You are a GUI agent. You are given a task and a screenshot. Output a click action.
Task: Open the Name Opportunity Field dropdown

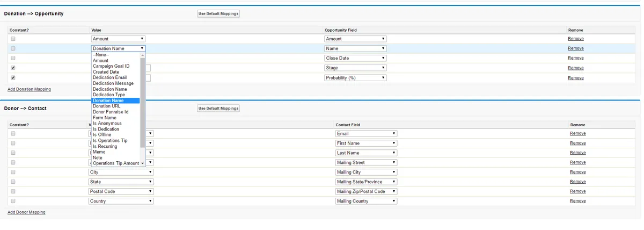coord(355,48)
